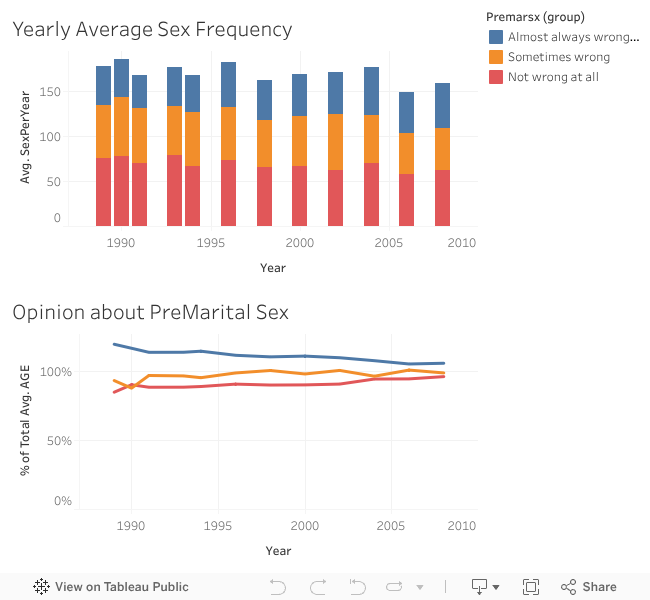Screen dimensions: 650x600
Task: Click the Tableau logo icon in toolbar
Action: [42, 587]
